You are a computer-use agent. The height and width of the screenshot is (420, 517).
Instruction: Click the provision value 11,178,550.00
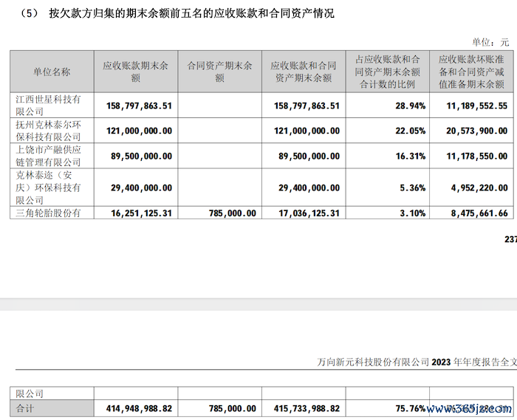point(477,156)
